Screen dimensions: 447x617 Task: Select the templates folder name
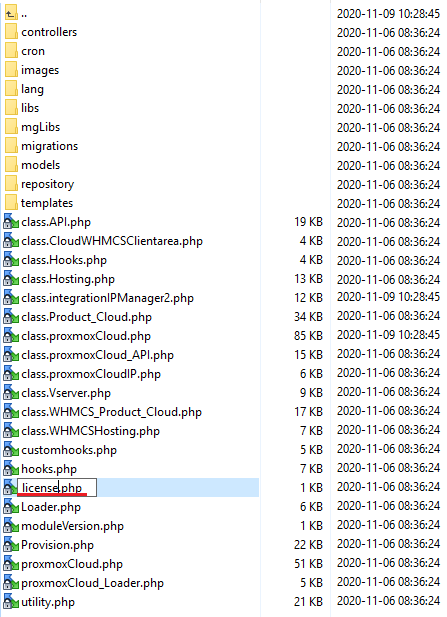click(47, 203)
